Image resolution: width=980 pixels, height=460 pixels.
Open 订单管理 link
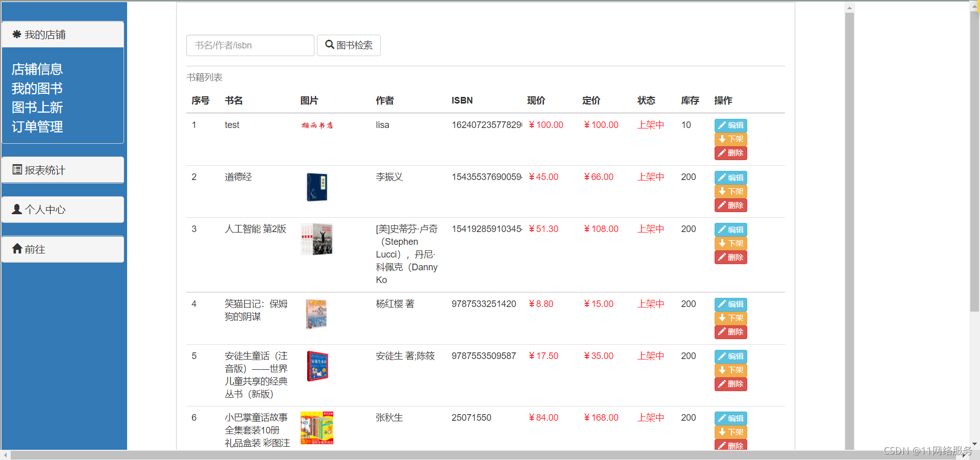point(37,127)
